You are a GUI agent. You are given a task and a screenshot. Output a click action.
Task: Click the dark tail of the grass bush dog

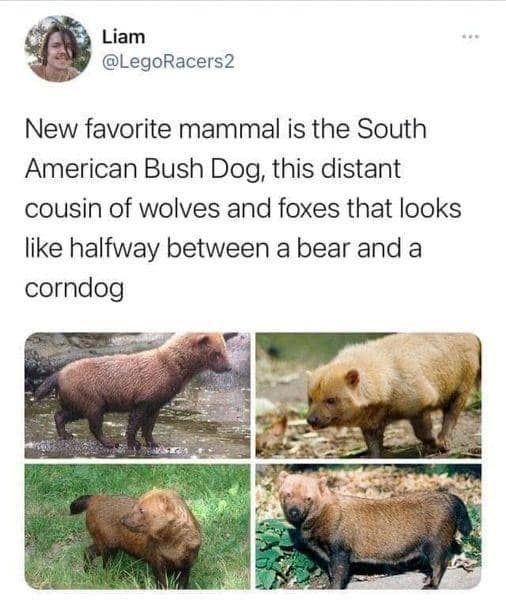point(80,505)
